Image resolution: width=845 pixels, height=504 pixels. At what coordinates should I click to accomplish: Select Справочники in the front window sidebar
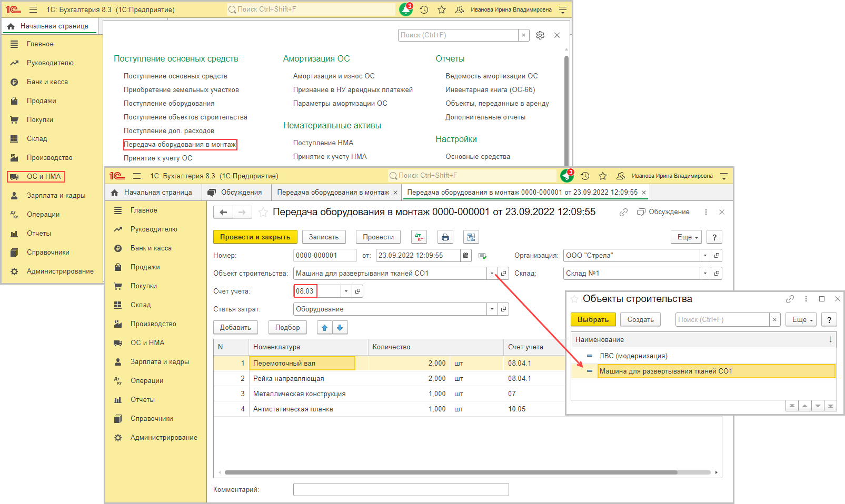152,419
